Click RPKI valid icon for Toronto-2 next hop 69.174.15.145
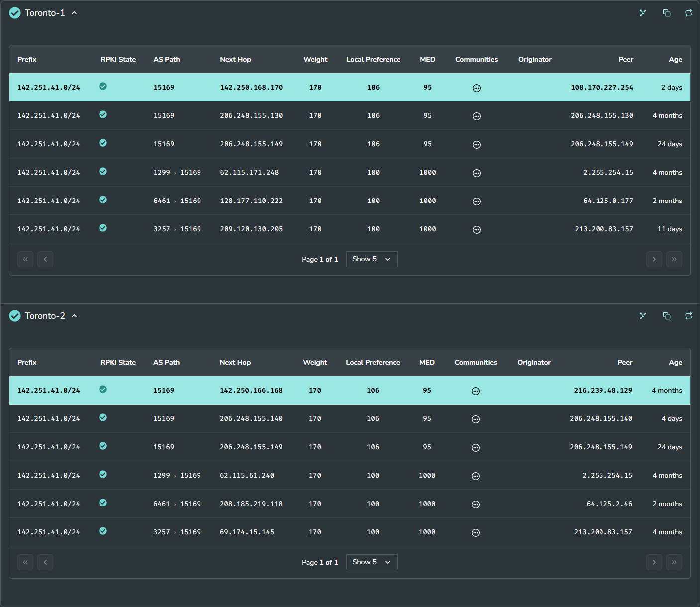The image size is (700, 607). 103,531
